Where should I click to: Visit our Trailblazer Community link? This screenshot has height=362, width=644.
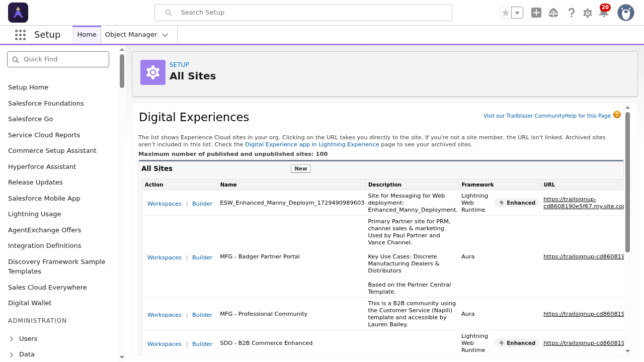[x=524, y=116]
